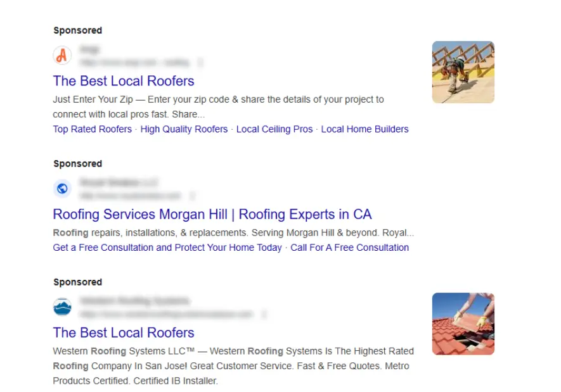Click the blue globe favicon icon
This screenshot has width=561, height=392.
pyautogui.click(x=62, y=189)
